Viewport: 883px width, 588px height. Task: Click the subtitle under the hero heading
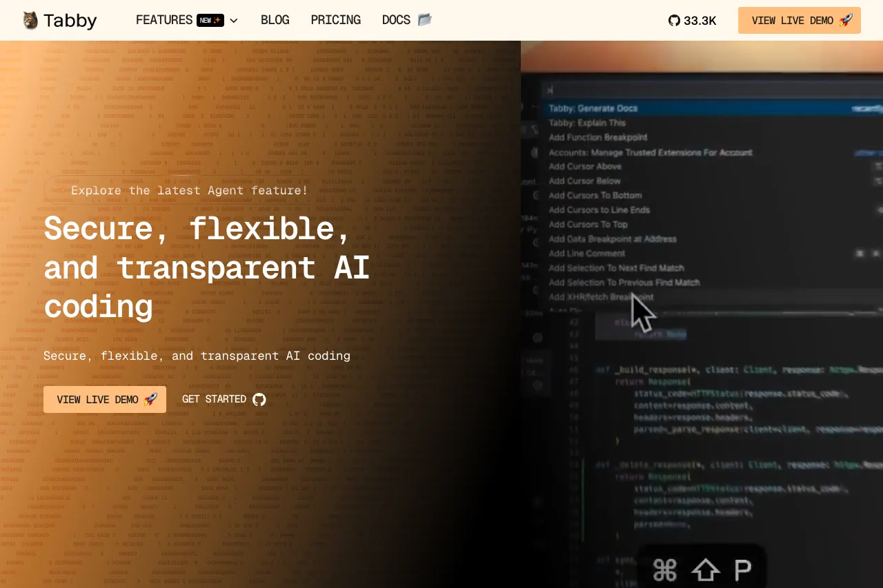(x=197, y=356)
